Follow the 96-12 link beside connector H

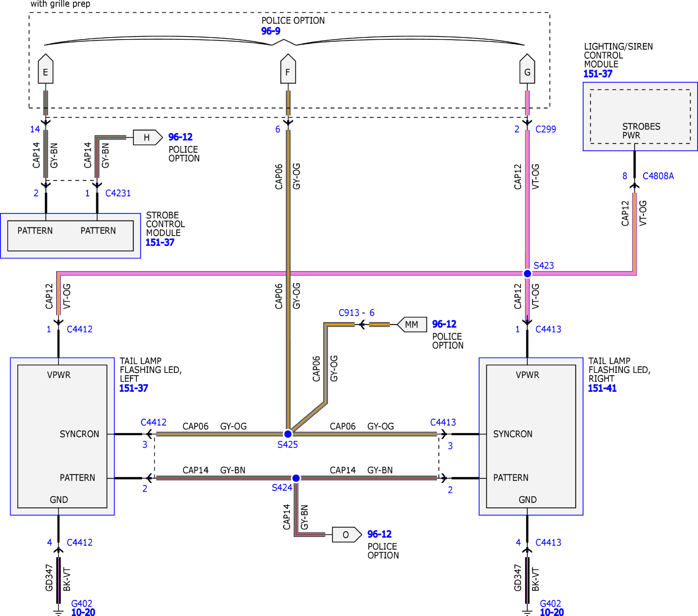point(180,137)
